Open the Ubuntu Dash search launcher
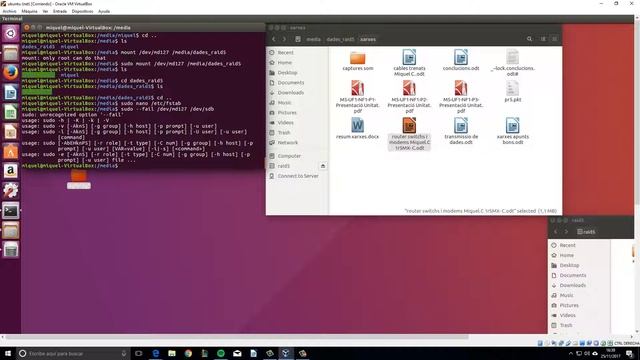This screenshot has height=360, width=640. click(x=11, y=33)
